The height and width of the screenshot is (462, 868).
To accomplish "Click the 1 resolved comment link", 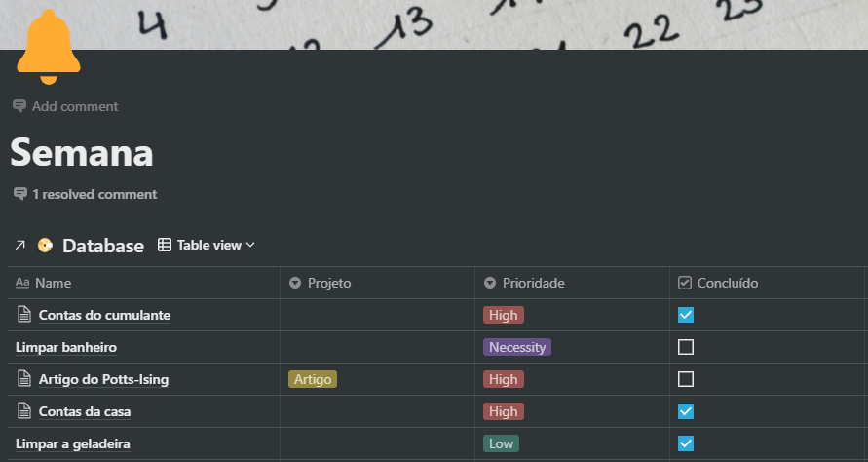I will 94,194.
